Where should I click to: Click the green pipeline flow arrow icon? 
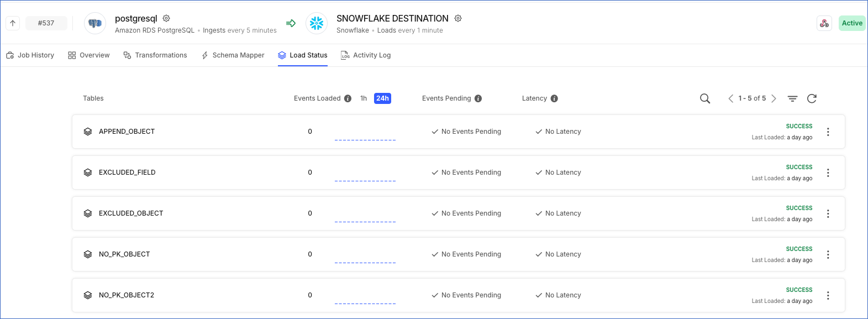coord(291,23)
